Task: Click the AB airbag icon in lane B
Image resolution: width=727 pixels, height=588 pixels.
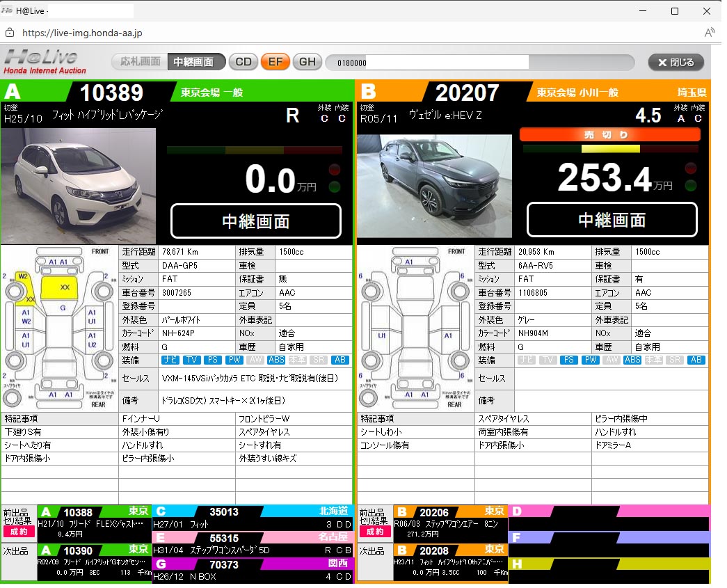Action: click(x=696, y=360)
